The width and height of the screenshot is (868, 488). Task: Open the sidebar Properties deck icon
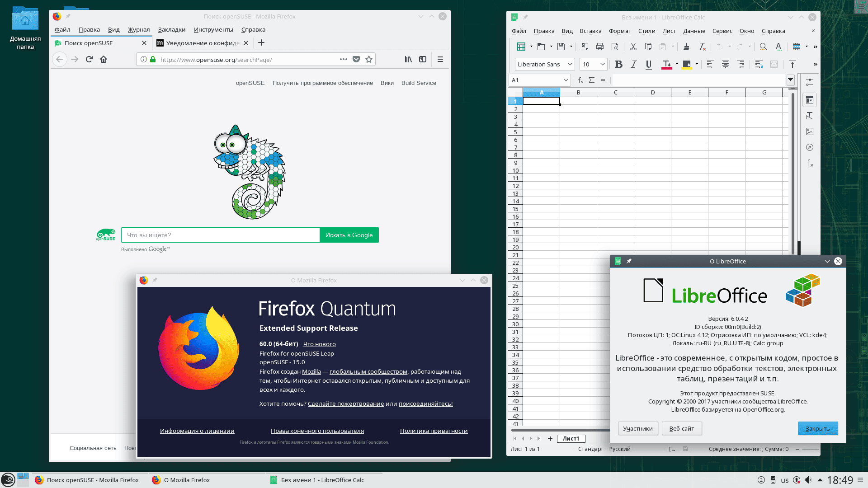pyautogui.click(x=810, y=100)
